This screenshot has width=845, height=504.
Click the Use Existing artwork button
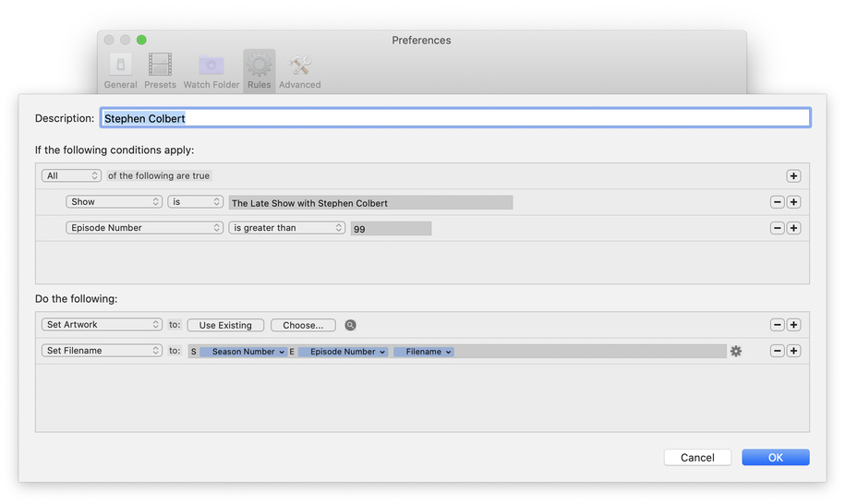coord(225,325)
